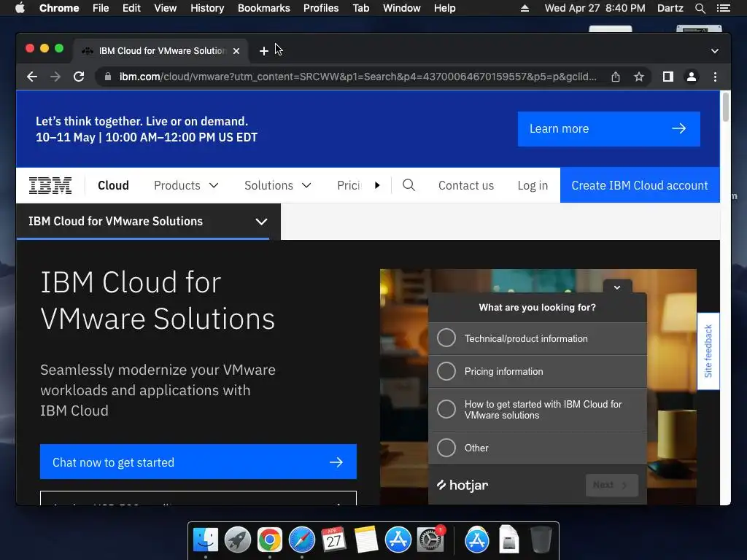This screenshot has height=560, width=747.
Task: Click the IBM logo
Action: pyautogui.click(x=50, y=185)
